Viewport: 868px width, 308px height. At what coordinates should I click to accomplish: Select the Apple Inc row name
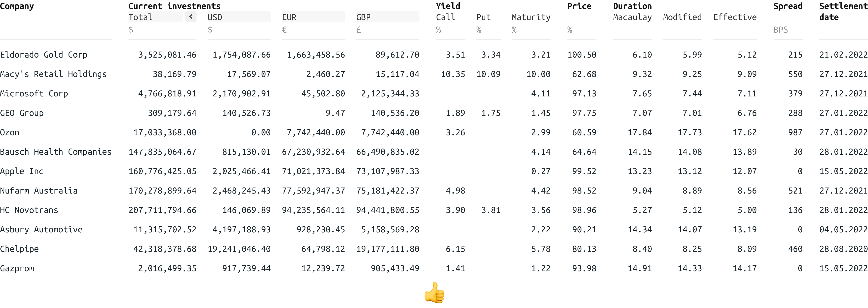22,171
